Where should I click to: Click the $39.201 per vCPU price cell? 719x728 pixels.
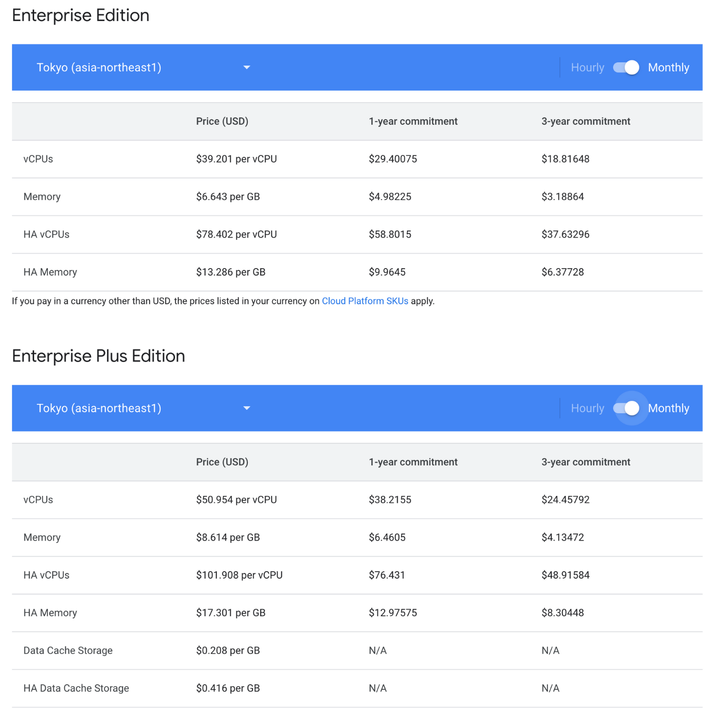point(236,159)
